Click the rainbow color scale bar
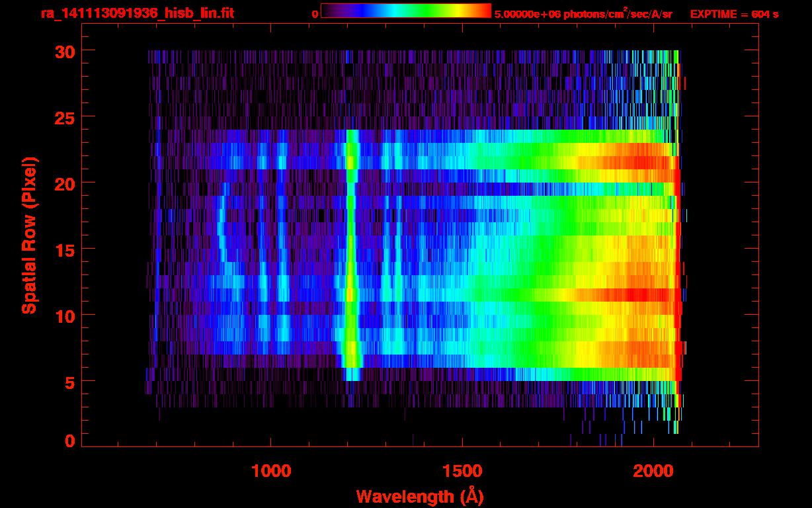The image size is (812, 508). 406,11
